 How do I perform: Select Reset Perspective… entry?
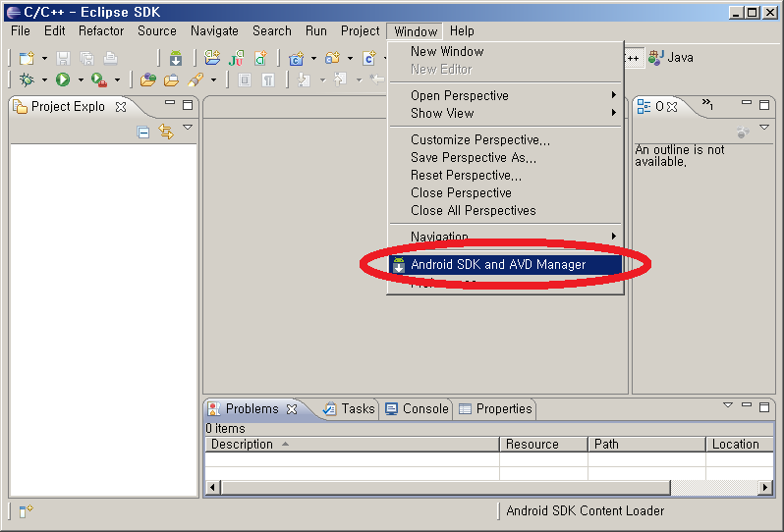coord(505,176)
